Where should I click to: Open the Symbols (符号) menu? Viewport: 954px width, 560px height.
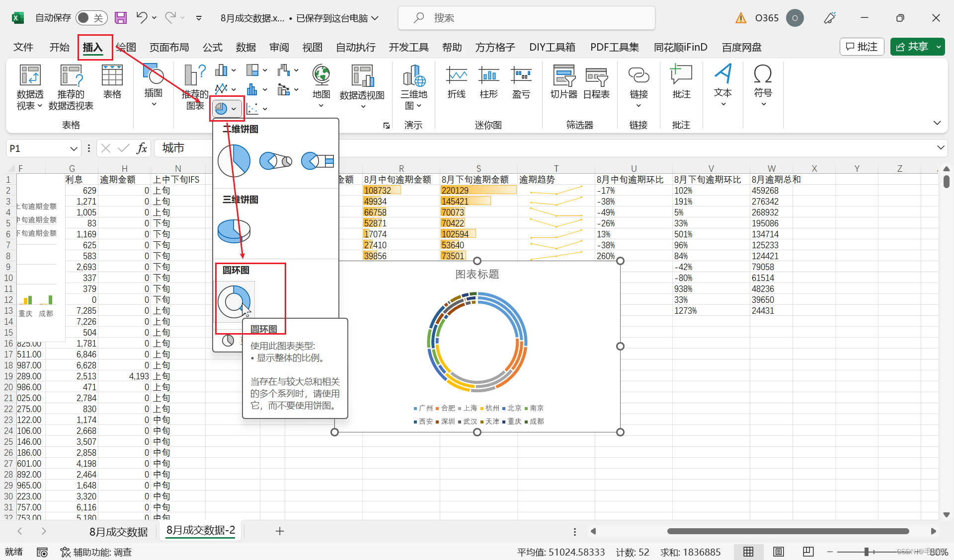coord(763,85)
